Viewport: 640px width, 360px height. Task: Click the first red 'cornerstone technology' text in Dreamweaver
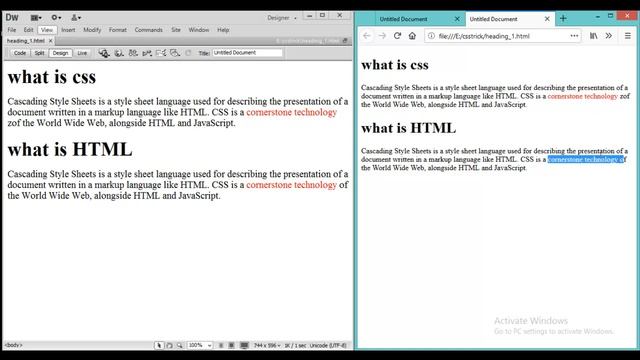291,112
